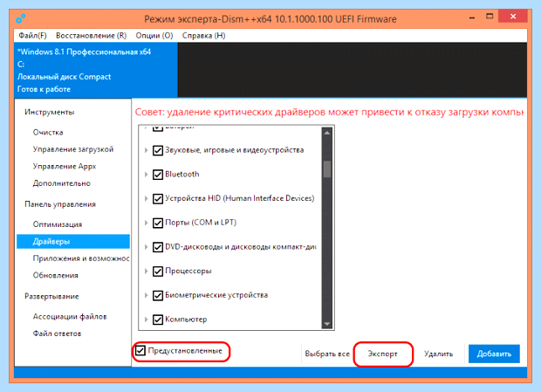Expand the Компьютер node
541x392 pixels.
pyautogui.click(x=146, y=320)
